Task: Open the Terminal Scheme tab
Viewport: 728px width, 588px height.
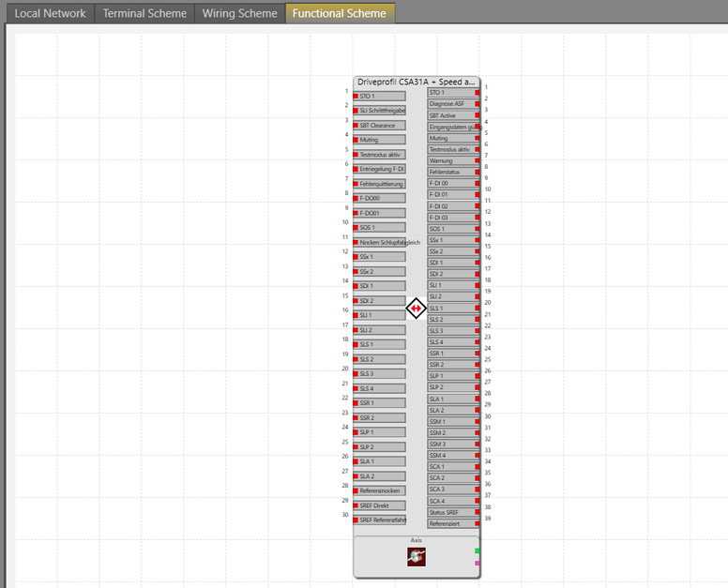Action: pyautogui.click(x=144, y=13)
